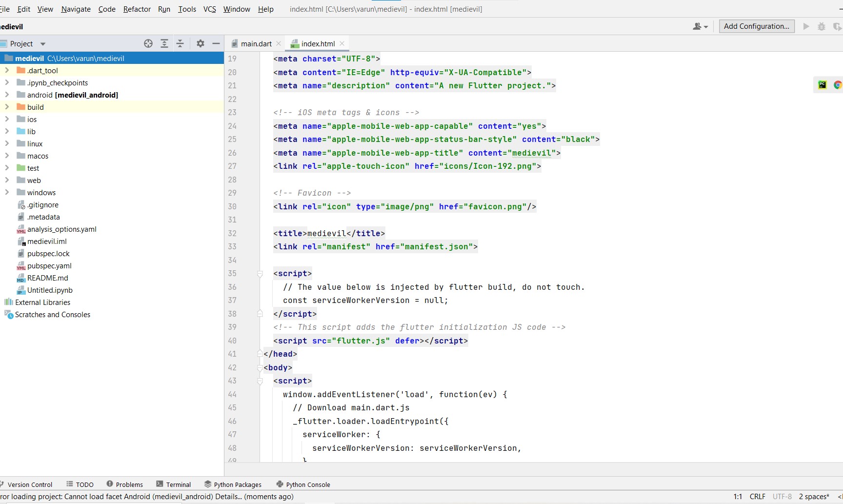Image resolution: width=843 pixels, height=504 pixels.
Task: Open the user account icon dropdown
Action: (x=700, y=26)
